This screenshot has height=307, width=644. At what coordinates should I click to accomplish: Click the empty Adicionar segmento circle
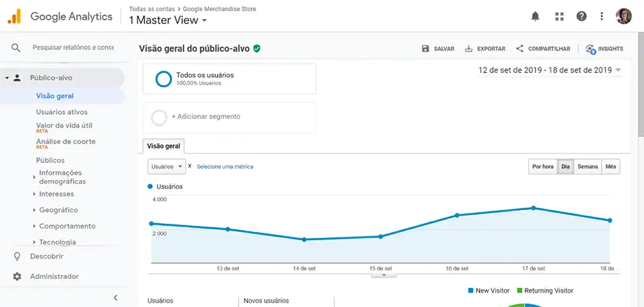click(160, 117)
